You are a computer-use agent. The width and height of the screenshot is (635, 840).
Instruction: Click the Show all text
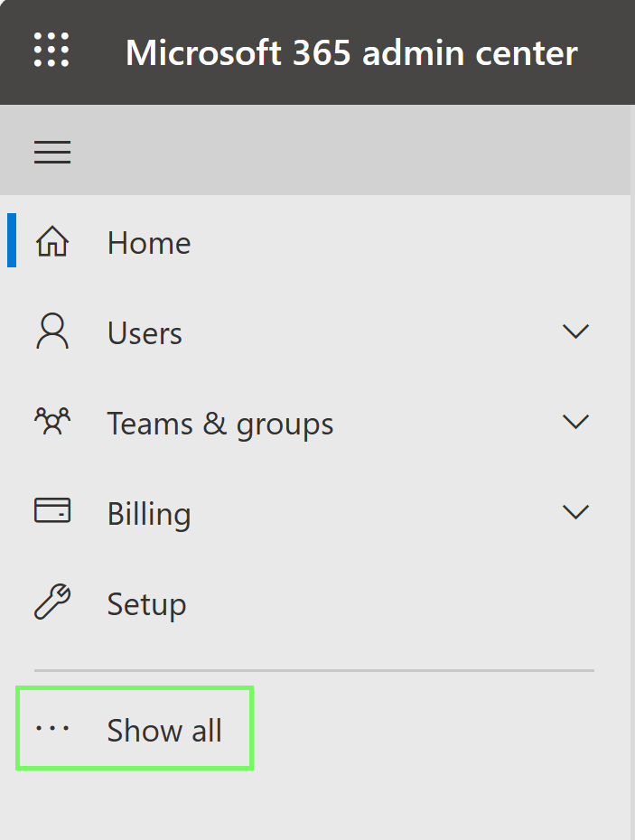[164, 730]
